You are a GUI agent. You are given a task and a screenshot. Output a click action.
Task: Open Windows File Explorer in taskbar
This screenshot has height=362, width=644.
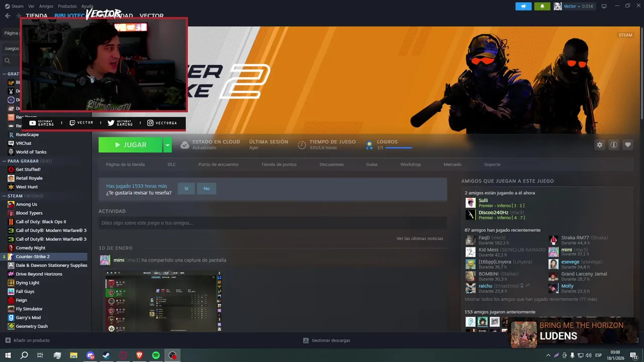[x=73, y=355]
